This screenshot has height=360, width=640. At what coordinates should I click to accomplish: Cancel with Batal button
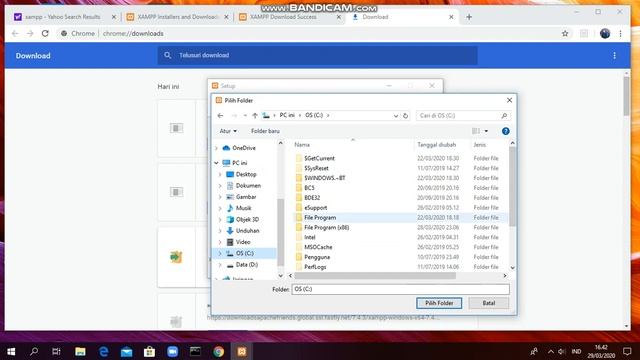click(x=489, y=303)
